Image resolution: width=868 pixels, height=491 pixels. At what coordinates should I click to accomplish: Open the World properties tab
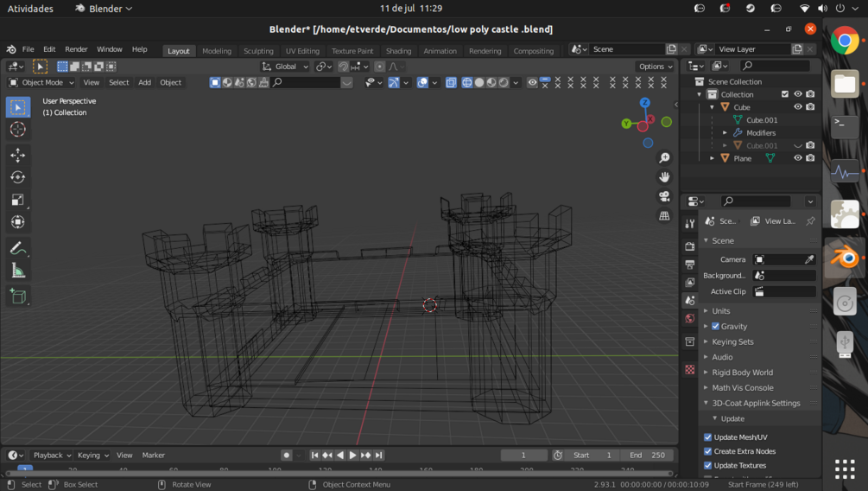point(690,319)
